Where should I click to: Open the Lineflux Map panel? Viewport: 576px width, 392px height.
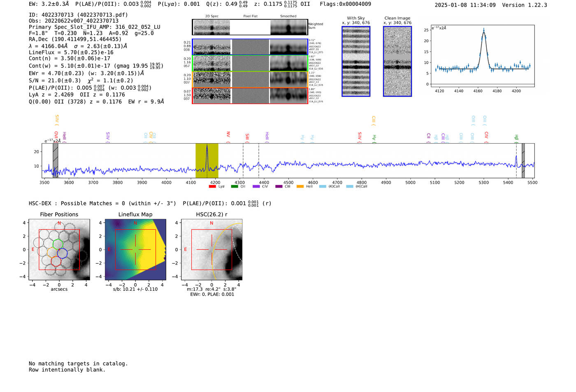click(135, 250)
